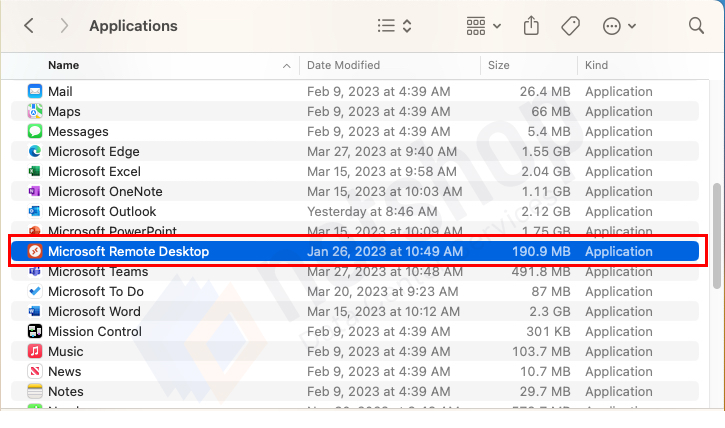Click the Messages name text

78,131
